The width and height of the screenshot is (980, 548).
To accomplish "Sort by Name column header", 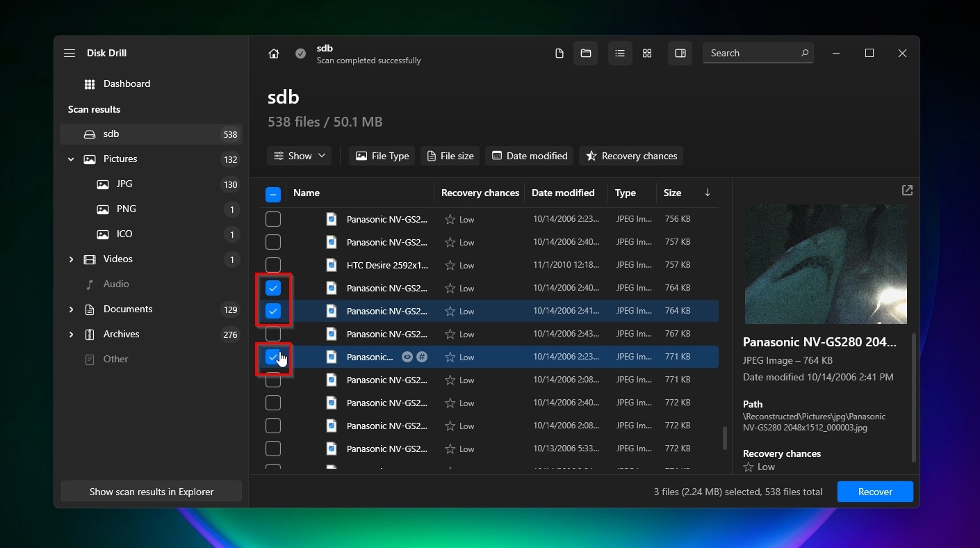I will click(x=307, y=193).
